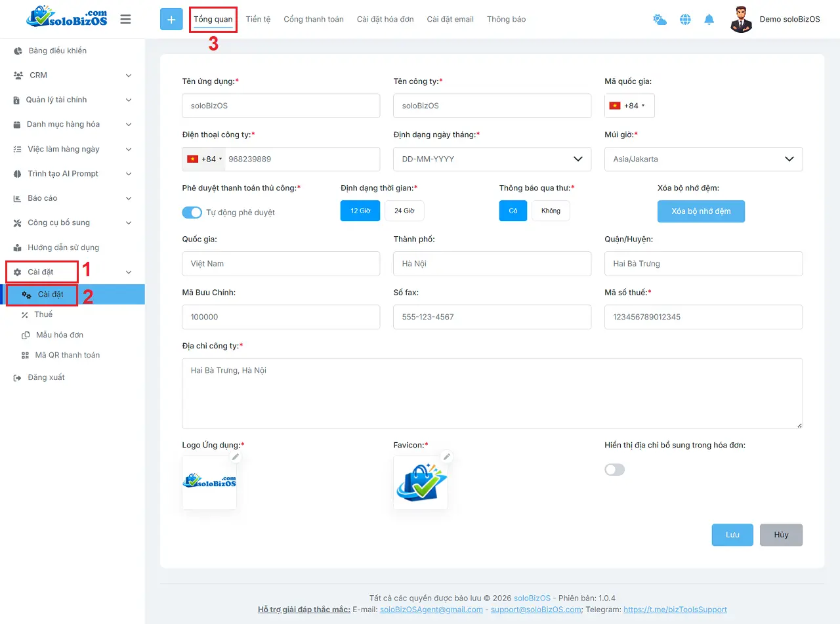This screenshot has width=840, height=624.
Task: Click the Quản lý tài chính document icon
Action: (17, 100)
